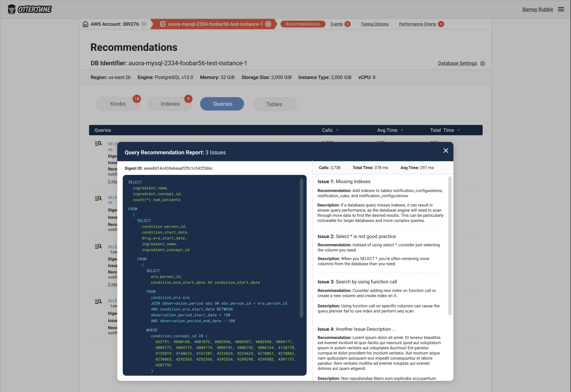Click the fourth query's report icon
Image resolution: width=571 pixels, height=392 pixels.
pyautogui.click(x=98, y=301)
